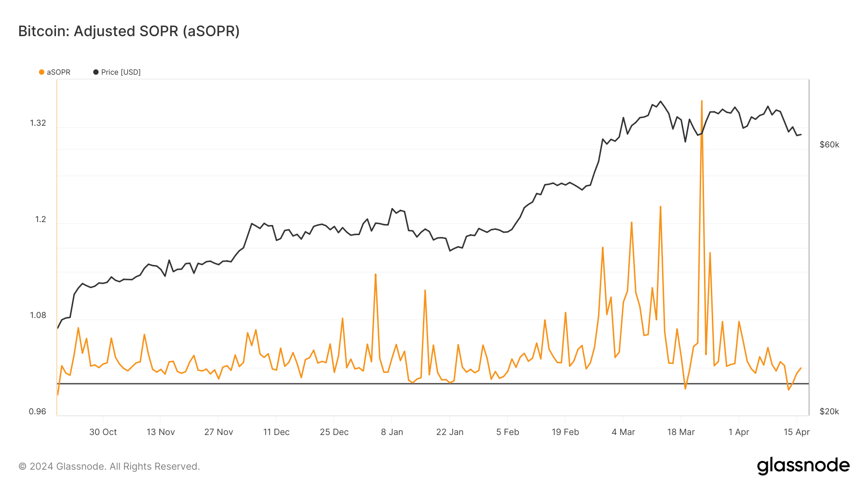868x488 pixels.
Task: Click the glassnode logo
Action: 803,466
